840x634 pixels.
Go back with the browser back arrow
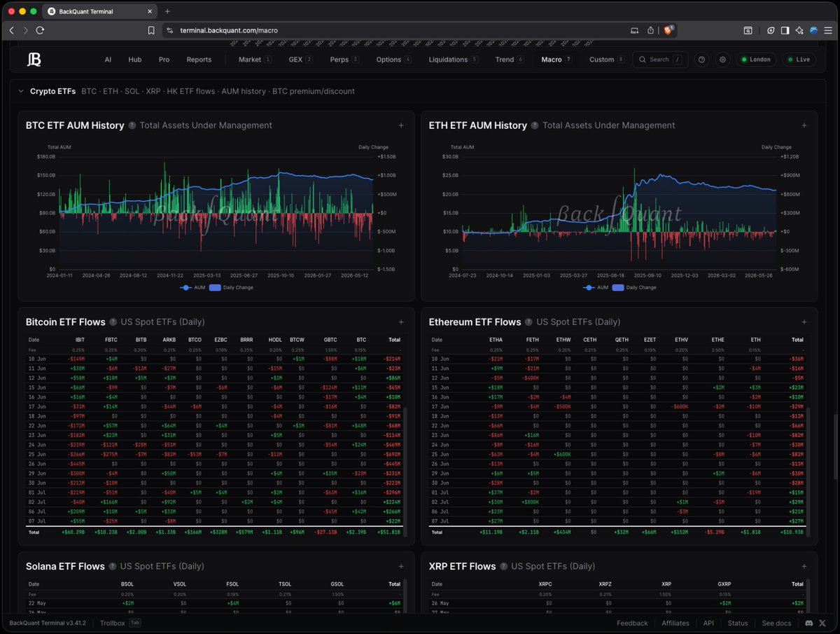click(11, 30)
